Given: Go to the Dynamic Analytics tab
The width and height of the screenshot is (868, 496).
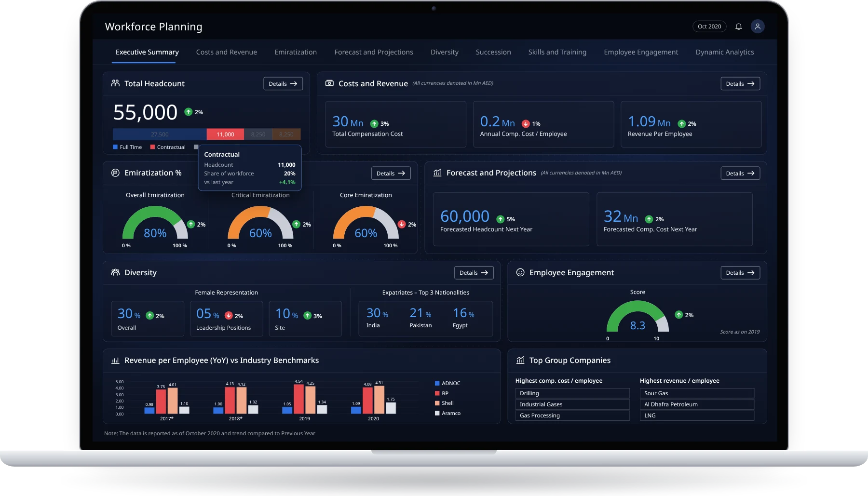Looking at the screenshot, I should [x=725, y=52].
